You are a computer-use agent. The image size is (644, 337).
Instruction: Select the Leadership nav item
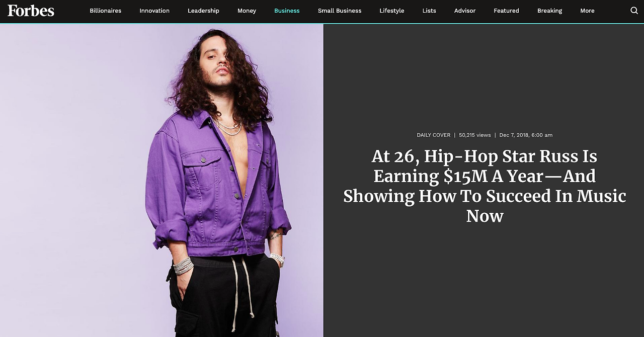point(203,11)
